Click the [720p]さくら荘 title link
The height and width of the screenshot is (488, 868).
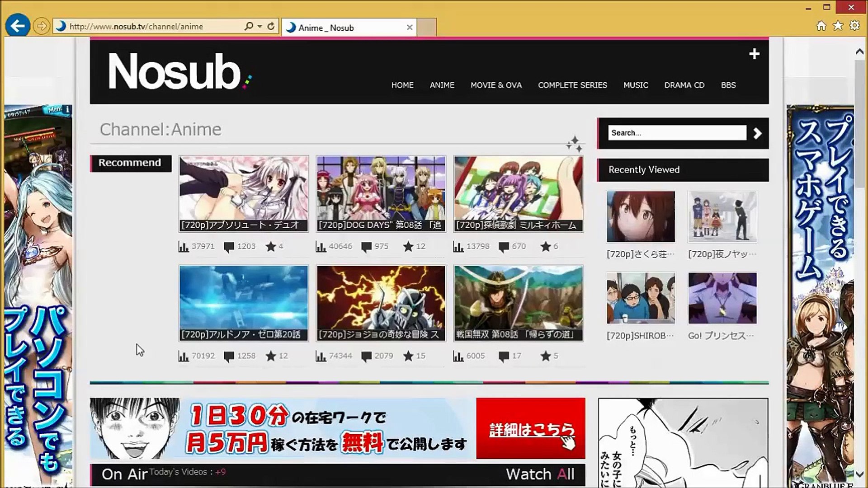tap(641, 254)
